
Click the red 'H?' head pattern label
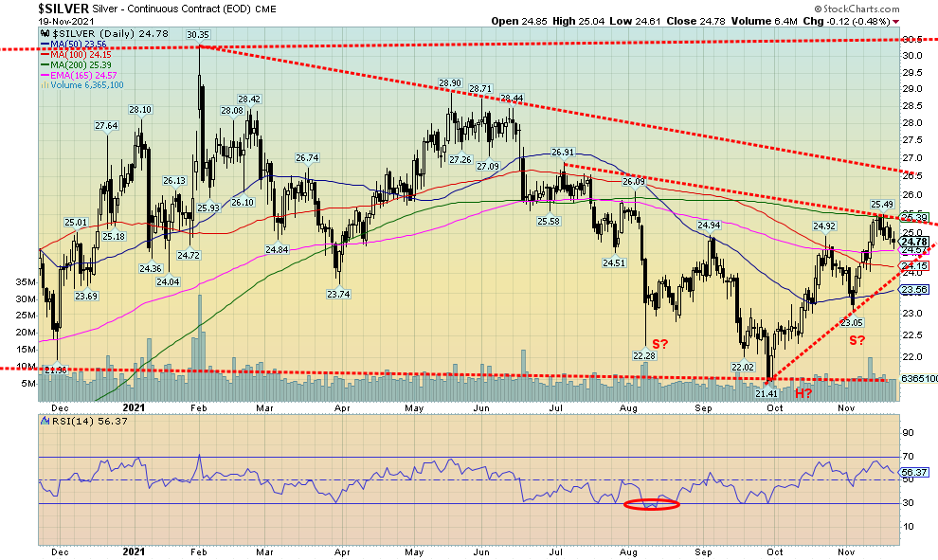coord(804,391)
